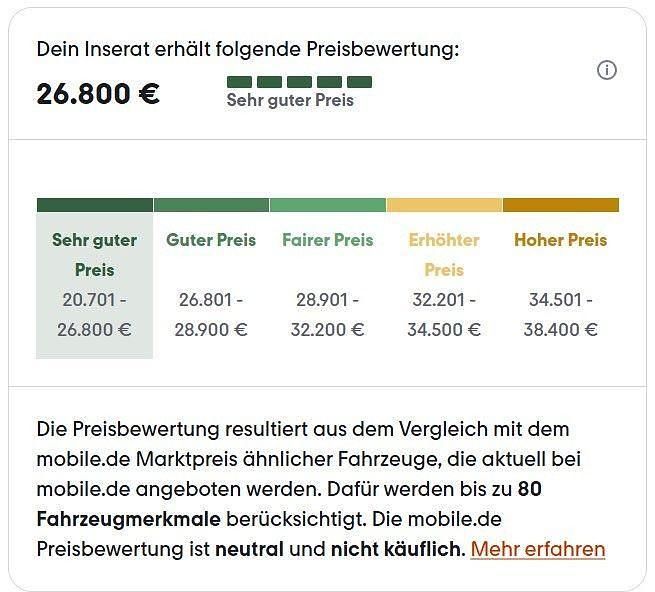Click the 32.201 - 34.500 € price range

tap(444, 314)
